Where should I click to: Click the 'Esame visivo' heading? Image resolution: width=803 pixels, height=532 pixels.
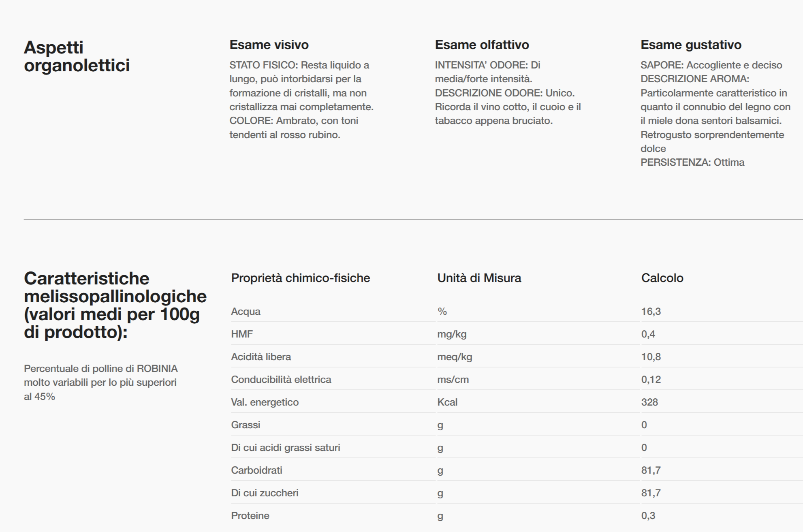(269, 45)
